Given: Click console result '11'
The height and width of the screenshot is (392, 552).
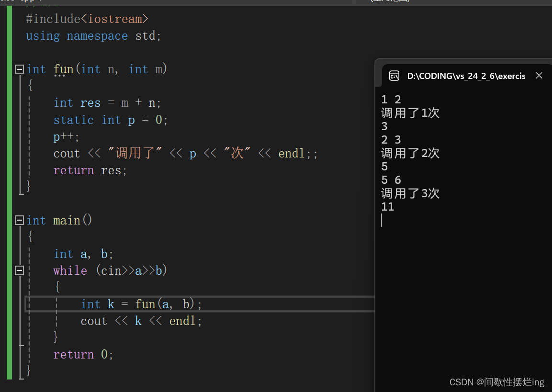Looking at the screenshot, I should tap(388, 207).
